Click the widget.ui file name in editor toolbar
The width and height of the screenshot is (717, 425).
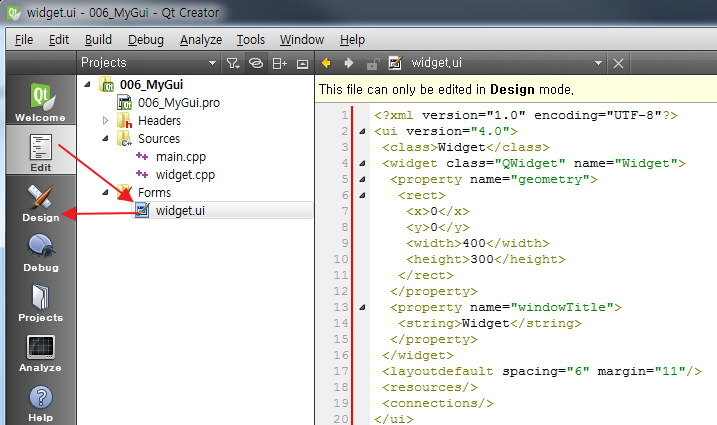436,63
